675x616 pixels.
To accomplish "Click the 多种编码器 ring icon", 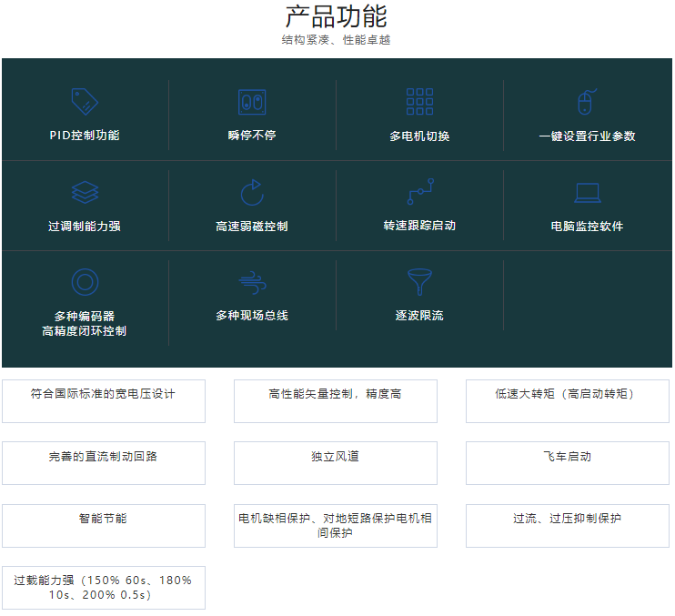I will pyautogui.click(x=85, y=282).
